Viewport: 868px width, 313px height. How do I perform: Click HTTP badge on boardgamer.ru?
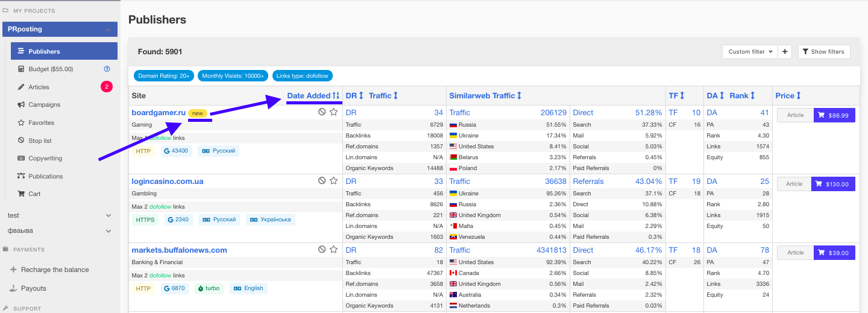(143, 151)
